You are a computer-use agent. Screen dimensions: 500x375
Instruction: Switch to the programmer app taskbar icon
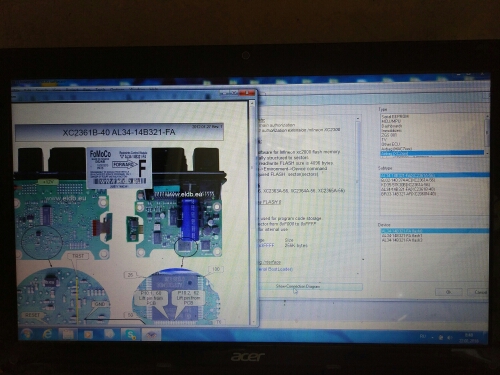[152, 334]
